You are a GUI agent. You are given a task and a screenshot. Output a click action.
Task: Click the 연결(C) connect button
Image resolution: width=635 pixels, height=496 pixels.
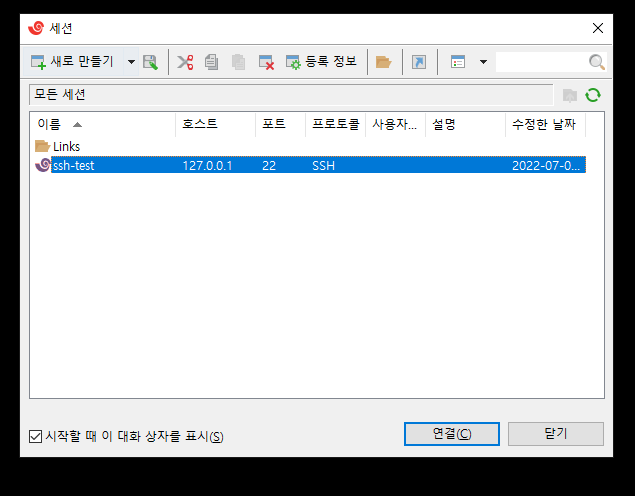pos(452,434)
